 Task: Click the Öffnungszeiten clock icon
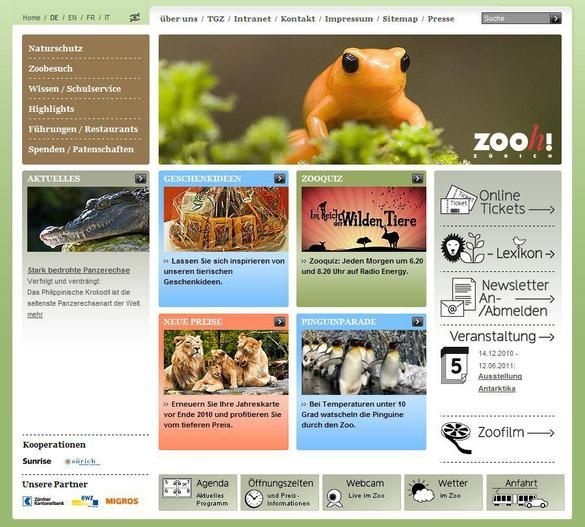pyautogui.click(x=254, y=498)
